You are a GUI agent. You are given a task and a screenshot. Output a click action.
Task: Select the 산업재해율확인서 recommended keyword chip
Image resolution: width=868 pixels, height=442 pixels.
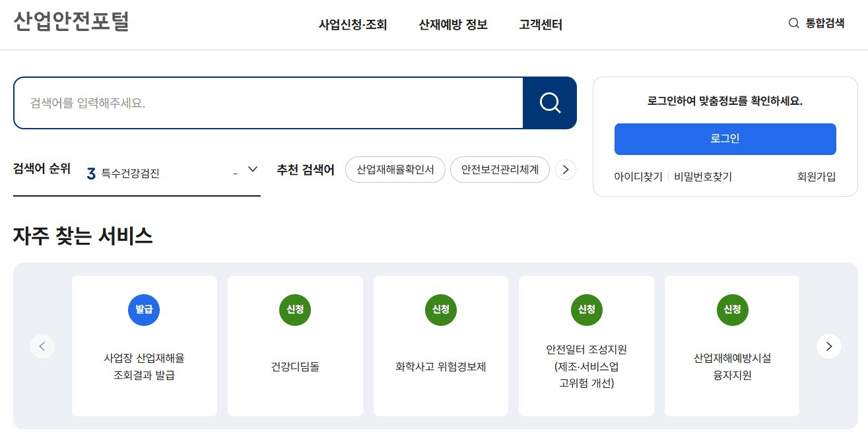pyautogui.click(x=395, y=170)
